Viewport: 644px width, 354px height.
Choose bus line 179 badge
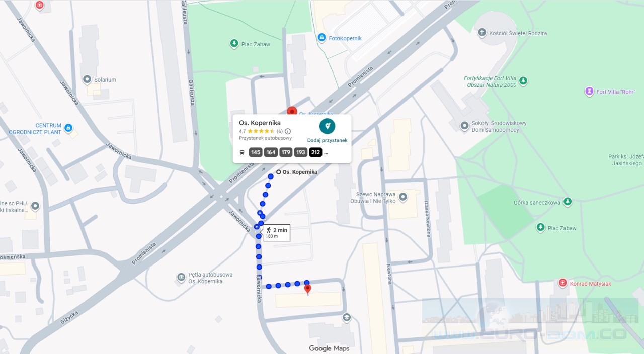(x=286, y=152)
